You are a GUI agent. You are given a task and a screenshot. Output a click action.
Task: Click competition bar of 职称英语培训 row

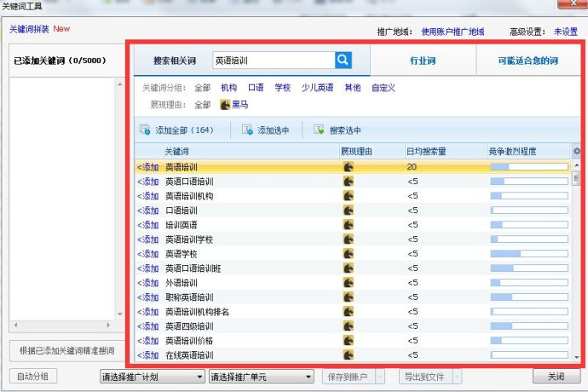[529, 297]
